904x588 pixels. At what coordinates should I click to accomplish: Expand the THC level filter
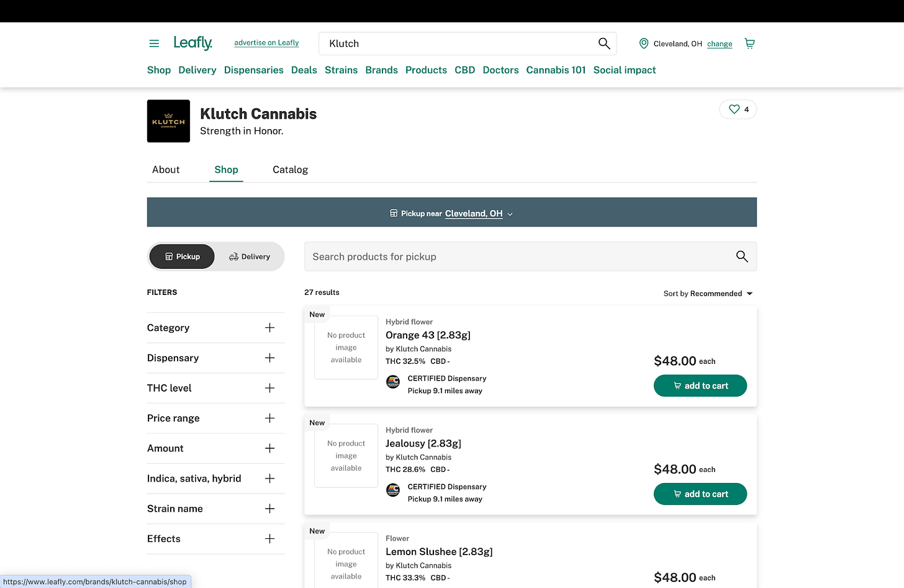pos(215,388)
